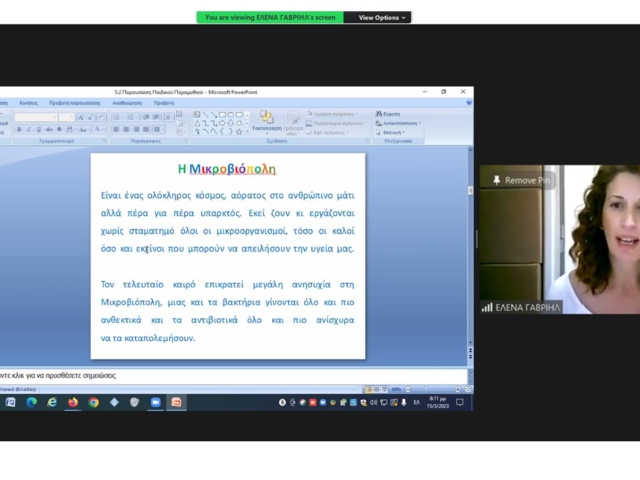This screenshot has width=640, height=480.
Task: Open the Γραμματοσειρά group dialog launcher
Action: point(104,141)
